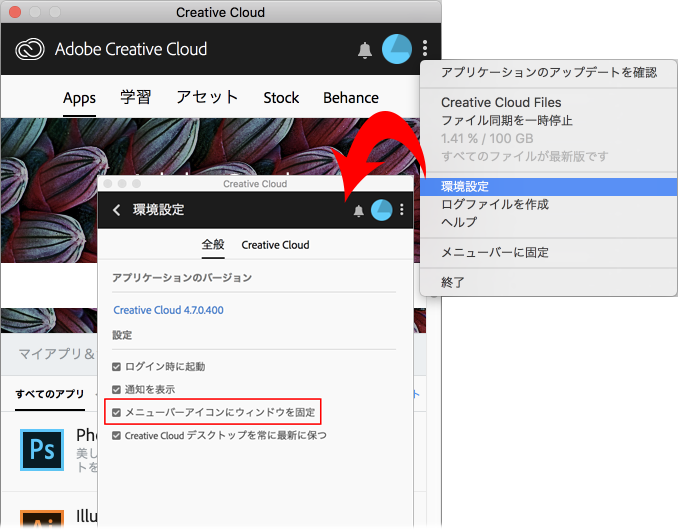The width and height of the screenshot is (678, 530).
Task: Choose 環境設定 in the dropdown menu
Action: [549, 187]
